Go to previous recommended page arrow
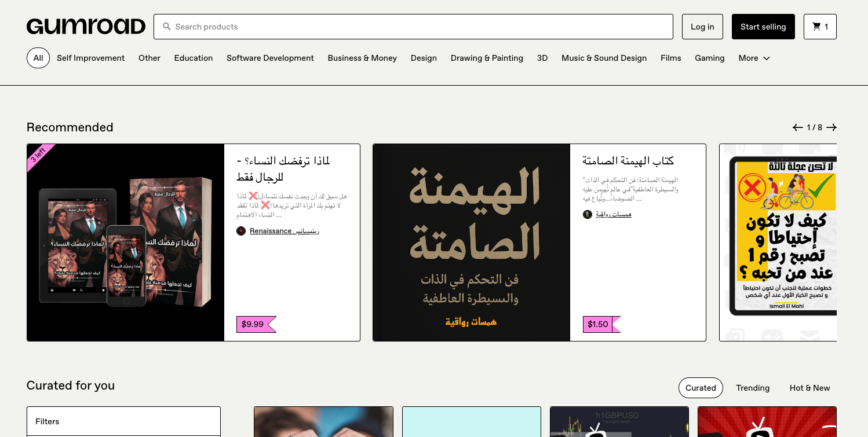868x437 pixels. point(798,127)
